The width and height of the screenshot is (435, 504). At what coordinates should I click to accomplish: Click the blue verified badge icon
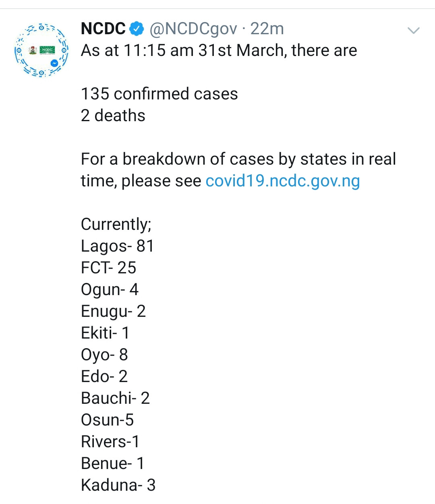(137, 29)
